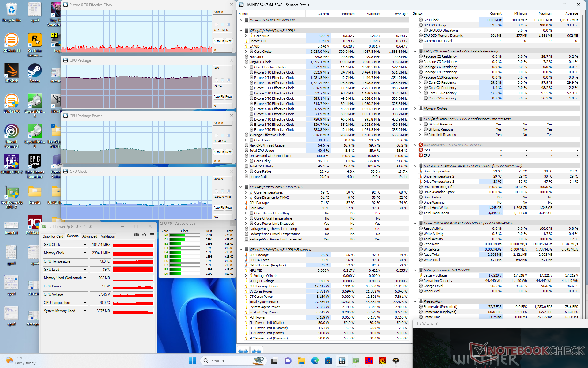Click HWiNFO expand arrows icon at bottom
The width and height of the screenshot is (588, 368).
pyautogui.click(x=243, y=351)
